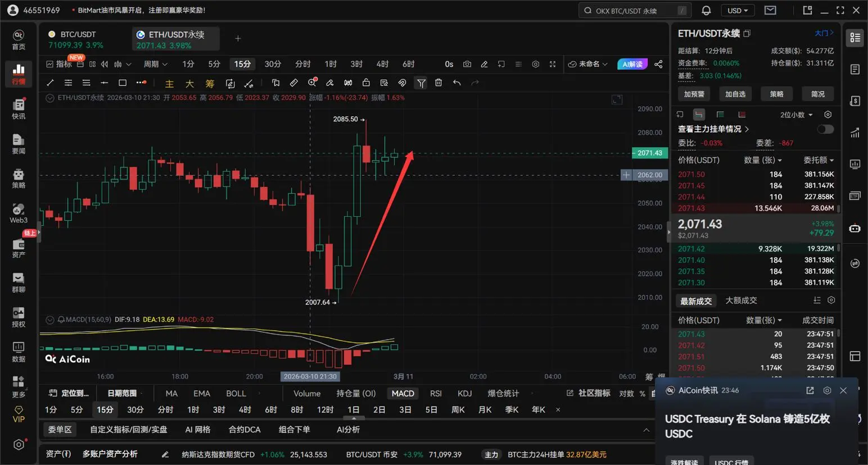868x465 pixels.
Task: Show only buy orders layout icon
Action: pyautogui.click(x=720, y=115)
